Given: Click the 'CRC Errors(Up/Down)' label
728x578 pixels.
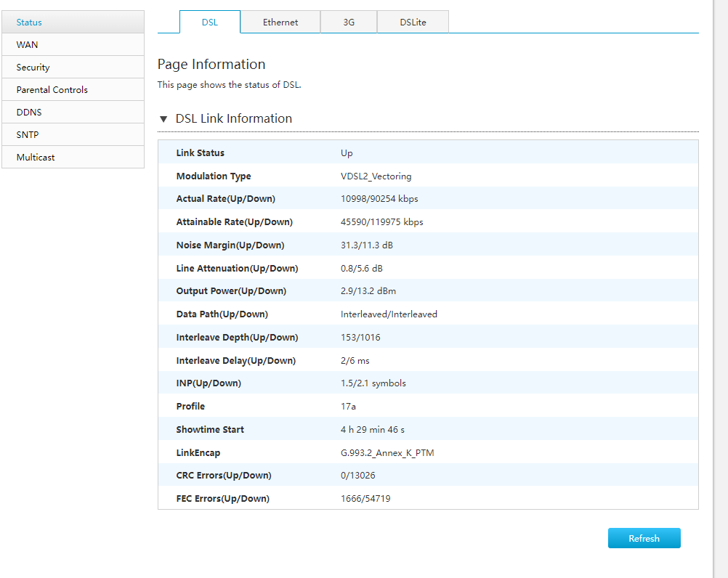Looking at the screenshot, I should (x=224, y=476).
